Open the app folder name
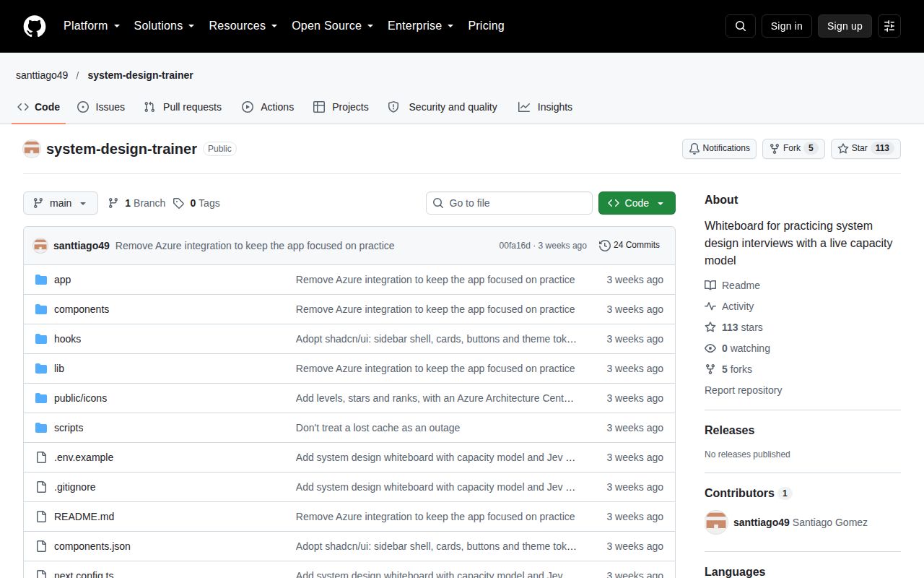Viewport: 924px width, 578px height. (62, 280)
